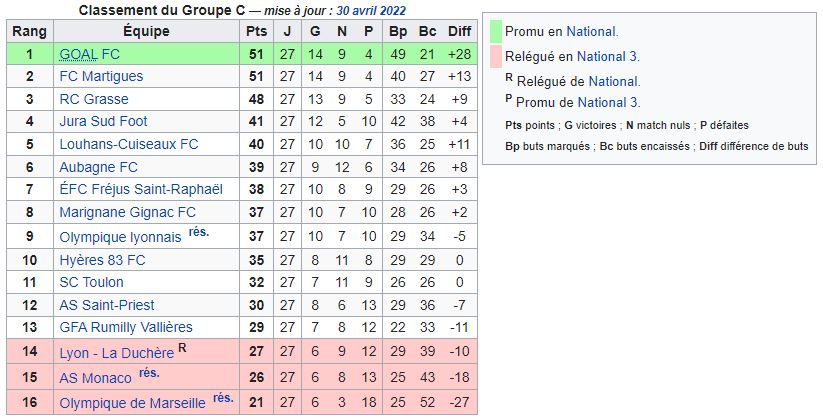The image size is (823, 420).
Task: Click the pink Relégué legend swatch
Action: coord(495,57)
